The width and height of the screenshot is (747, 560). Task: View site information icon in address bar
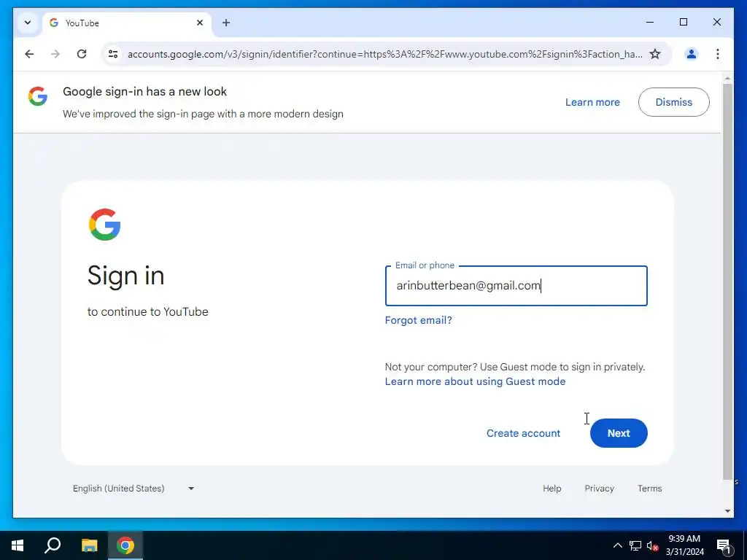[113, 54]
